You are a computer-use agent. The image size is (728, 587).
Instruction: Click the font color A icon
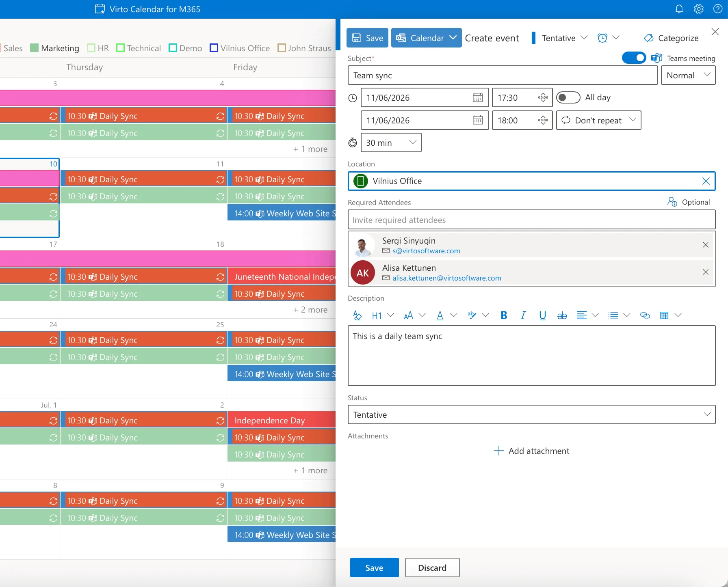click(x=440, y=315)
